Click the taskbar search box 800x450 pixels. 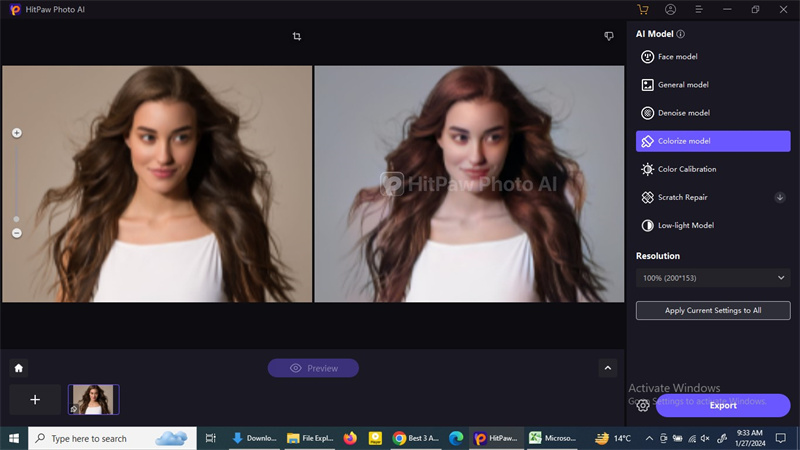pos(112,438)
